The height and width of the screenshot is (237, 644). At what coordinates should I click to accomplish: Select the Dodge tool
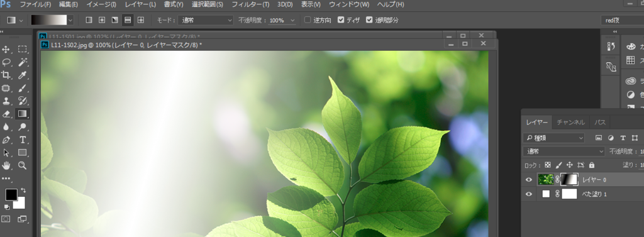pos(23,126)
